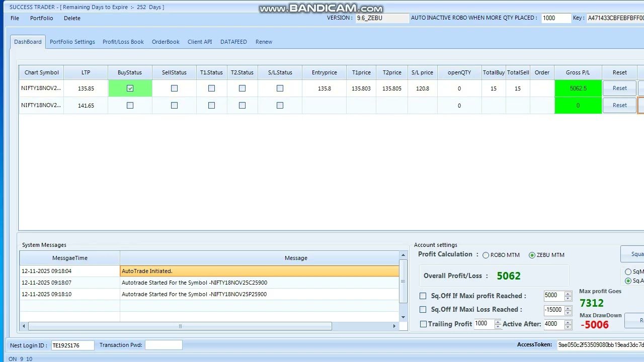Enable Sq.Off If Maxi profit Reached
644x362 pixels.
point(423,296)
